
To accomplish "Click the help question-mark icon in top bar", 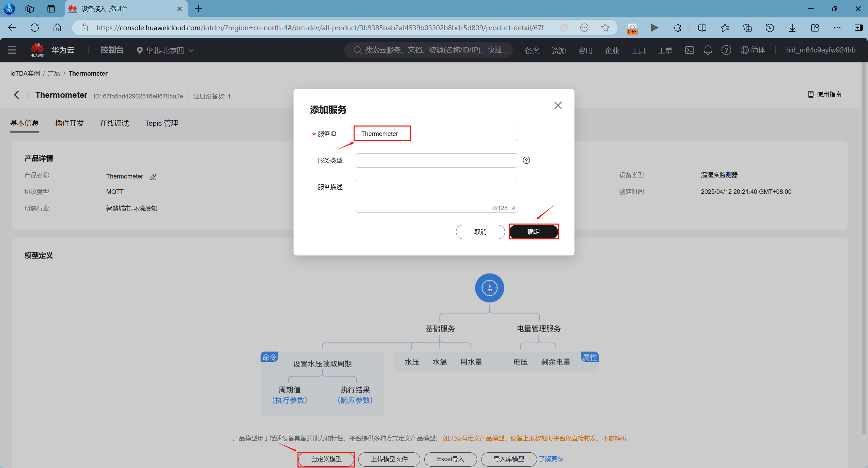I will [726, 50].
